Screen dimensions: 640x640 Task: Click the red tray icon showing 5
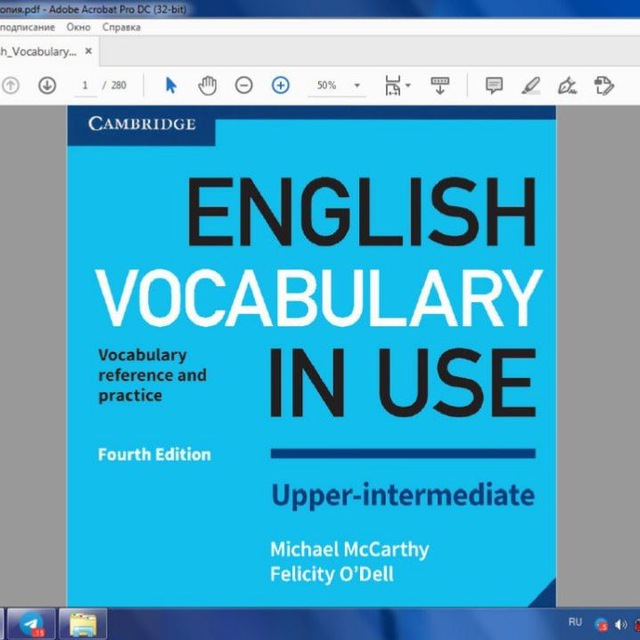point(601,624)
